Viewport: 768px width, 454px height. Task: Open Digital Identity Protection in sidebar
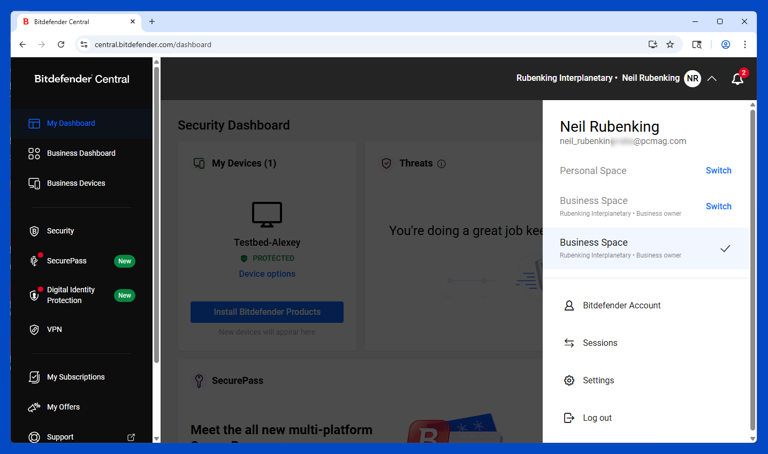coord(71,295)
